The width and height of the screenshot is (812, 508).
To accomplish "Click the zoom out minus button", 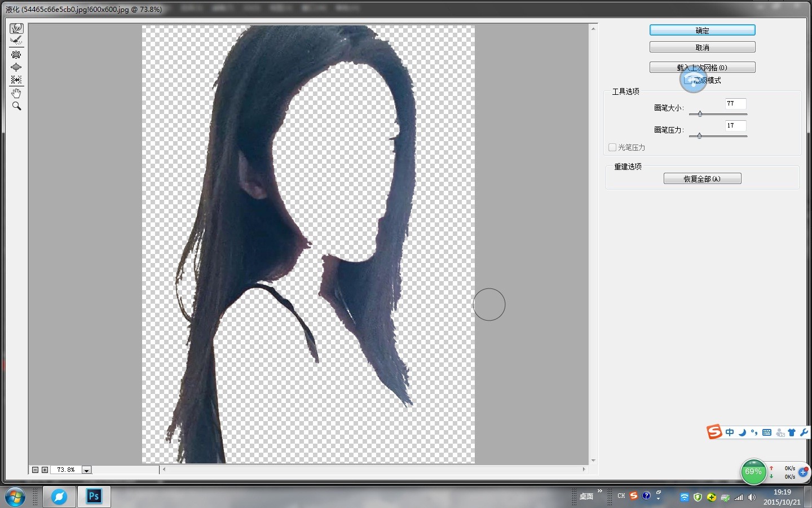I will tap(35, 470).
